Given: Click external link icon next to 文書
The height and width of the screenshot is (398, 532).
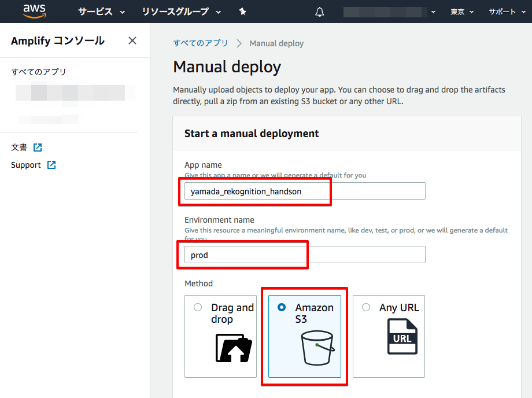Looking at the screenshot, I should point(38,148).
